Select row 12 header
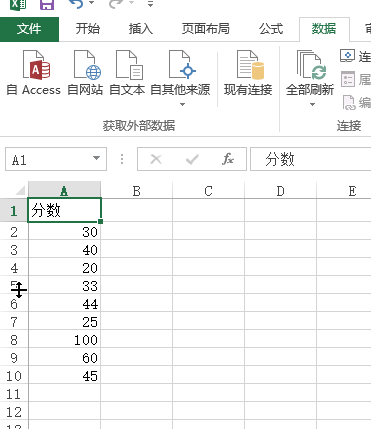 point(14,411)
